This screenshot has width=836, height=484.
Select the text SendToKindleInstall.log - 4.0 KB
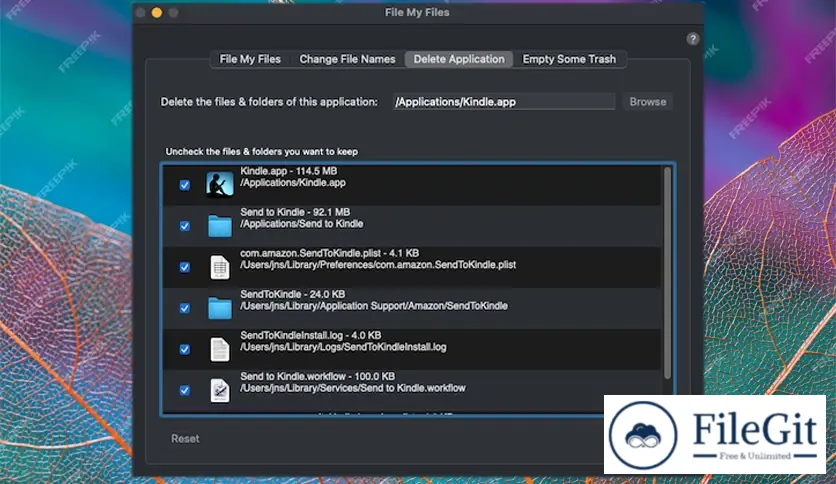(310, 335)
